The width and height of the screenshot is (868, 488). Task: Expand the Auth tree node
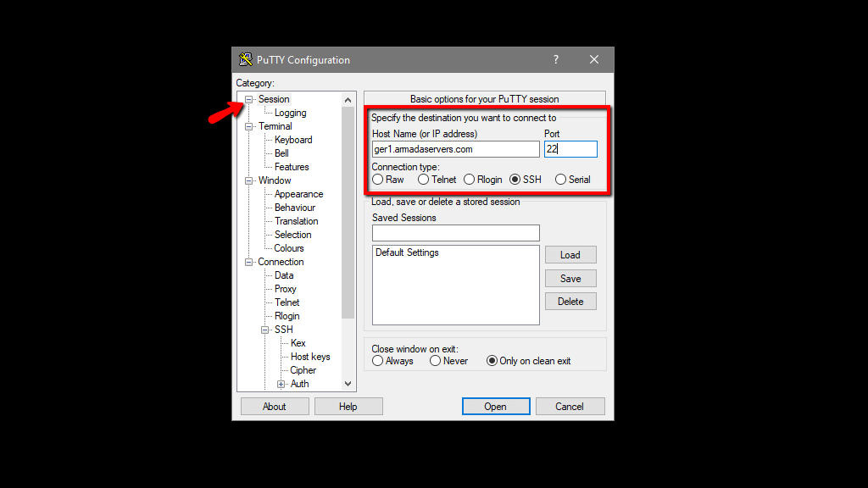(282, 383)
